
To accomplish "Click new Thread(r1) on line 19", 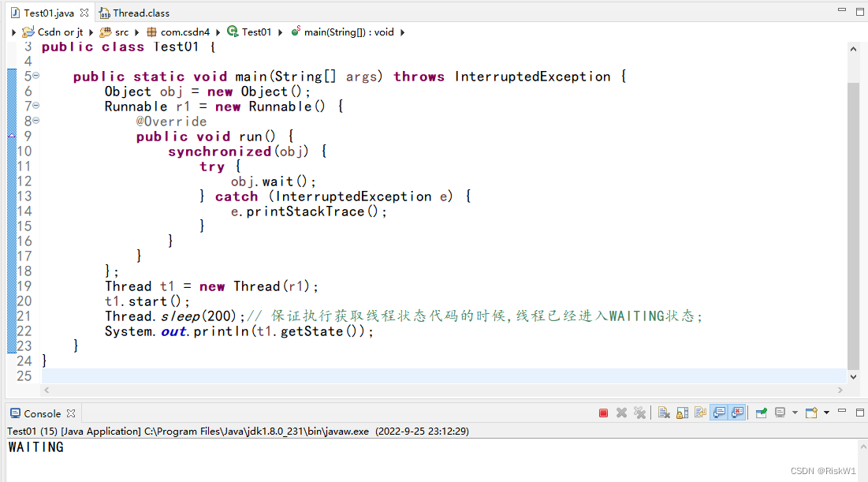I will (256, 286).
